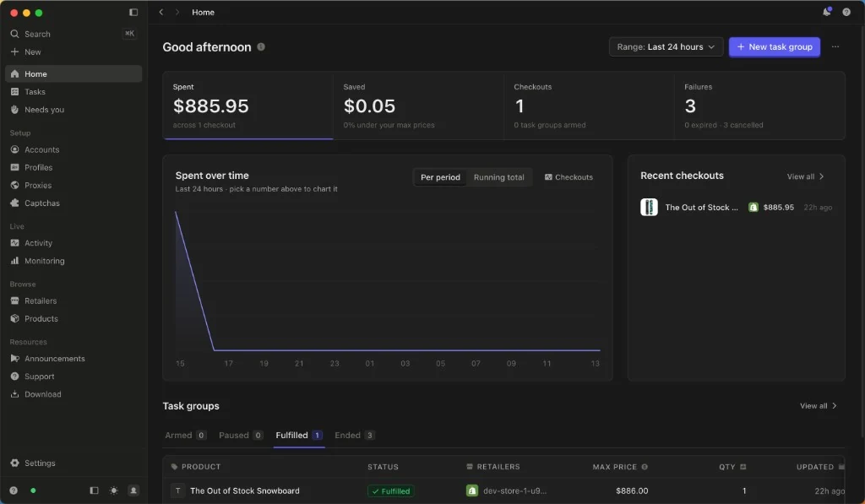865x504 pixels.
Task: Click the MAX PRICE info icon
Action: (645, 467)
